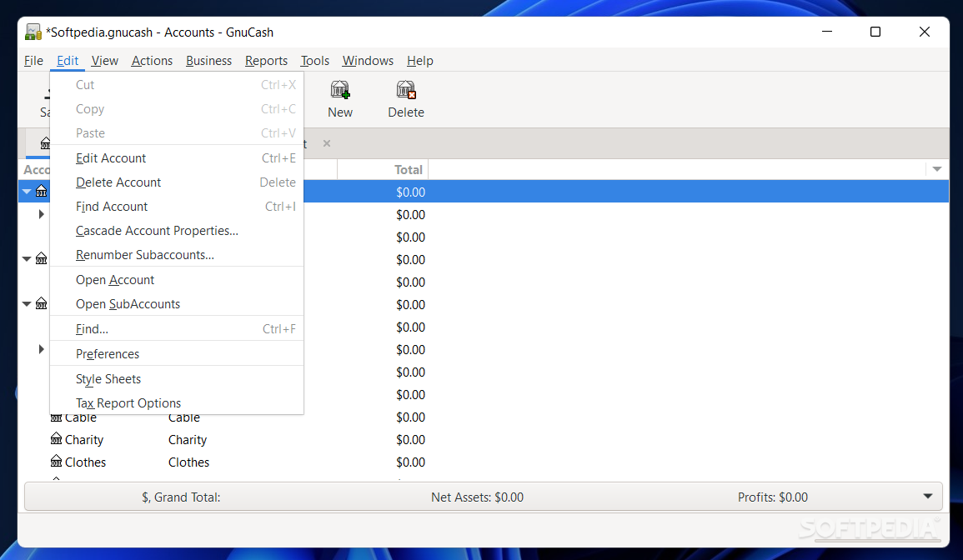Expand the collapsed row left of Preferences
The image size is (963, 560).
click(x=41, y=349)
